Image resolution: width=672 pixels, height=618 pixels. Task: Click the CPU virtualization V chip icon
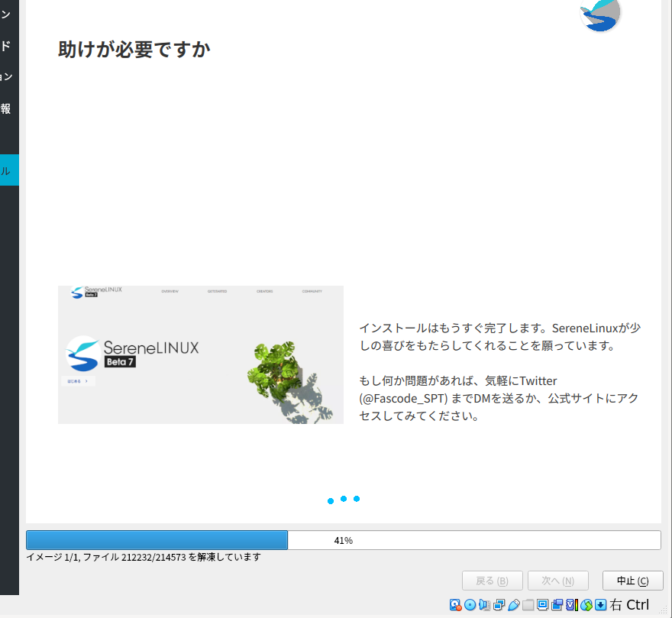572,605
